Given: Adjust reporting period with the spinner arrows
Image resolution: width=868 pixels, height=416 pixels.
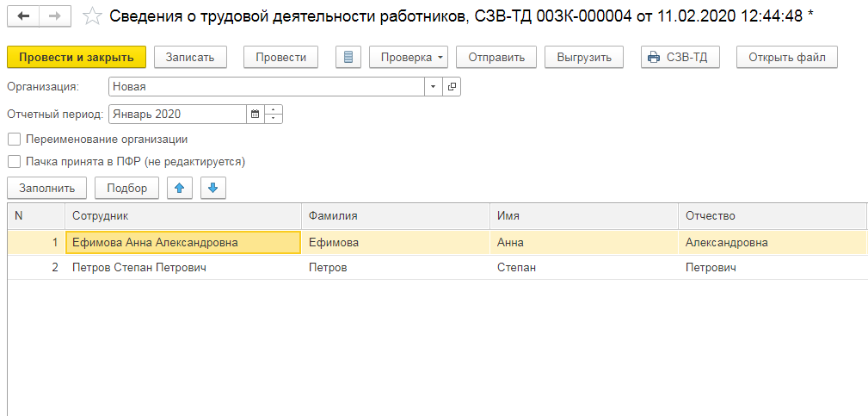Looking at the screenshot, I should click(274, 114).
